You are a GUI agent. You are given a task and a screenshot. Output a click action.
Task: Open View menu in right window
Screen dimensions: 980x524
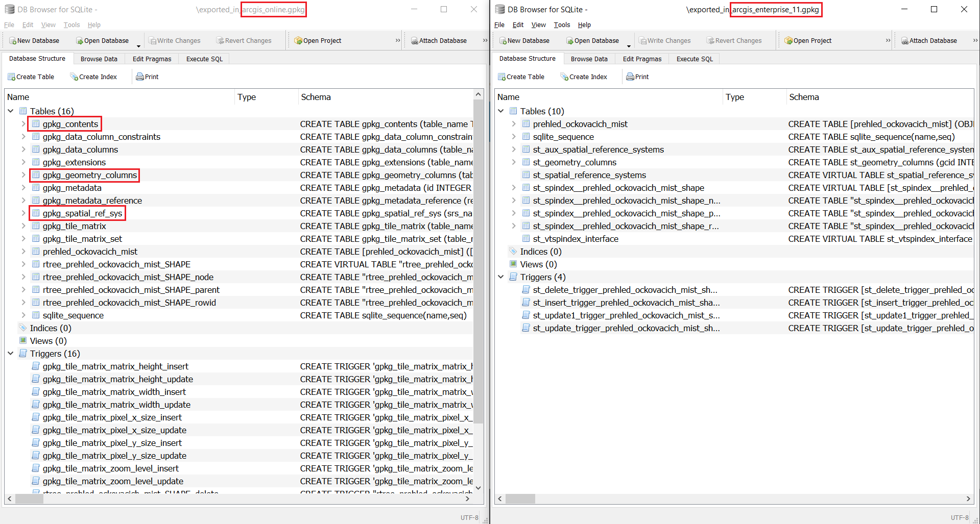539,25
